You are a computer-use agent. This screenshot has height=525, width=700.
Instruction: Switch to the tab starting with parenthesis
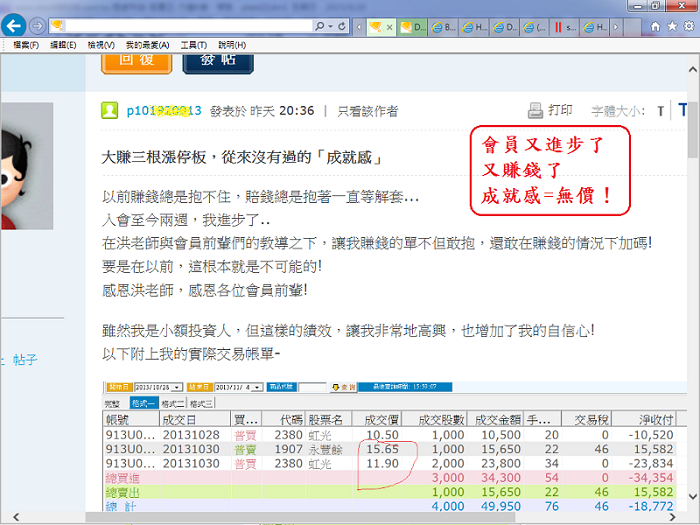[x=534, y=27]
